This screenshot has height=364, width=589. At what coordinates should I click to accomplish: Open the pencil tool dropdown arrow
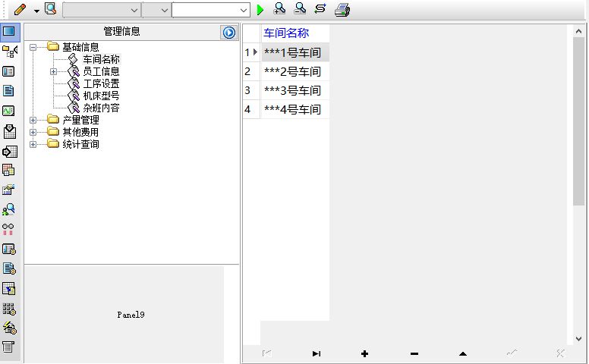tap(36, 11)
